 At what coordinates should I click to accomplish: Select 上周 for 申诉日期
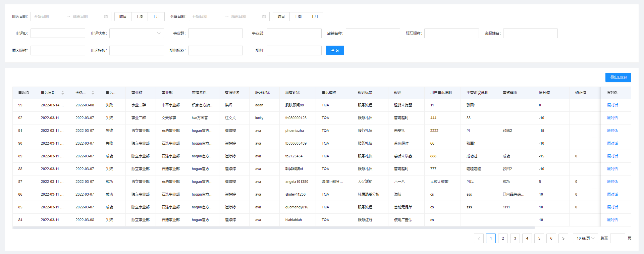(x=140, y=16)
